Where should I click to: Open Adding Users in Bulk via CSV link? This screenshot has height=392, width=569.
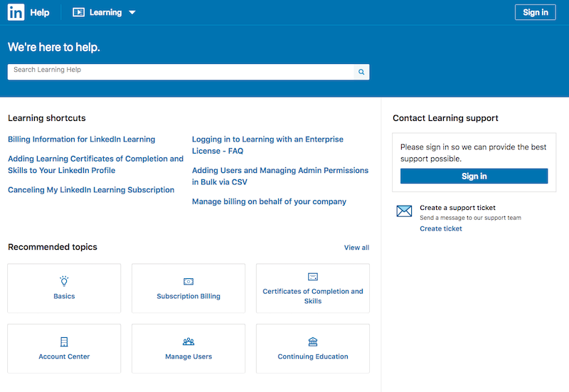(x=280, y=176)
